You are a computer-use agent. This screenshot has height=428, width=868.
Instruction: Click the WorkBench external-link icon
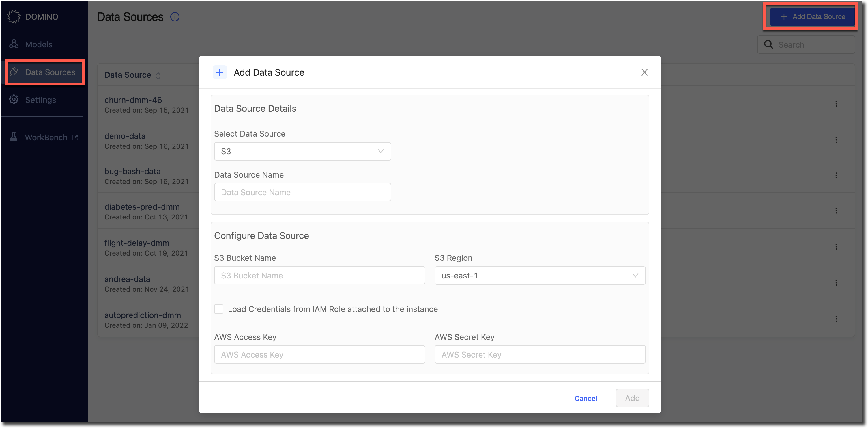pos(75,137)
